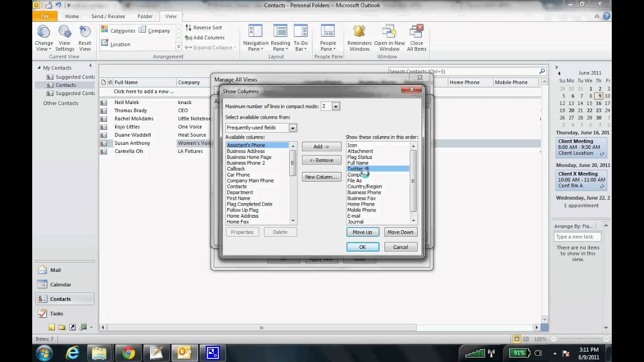Select Twitter in shown columns list
This screenshot has height=362, width=644.
tap(378, 169)
